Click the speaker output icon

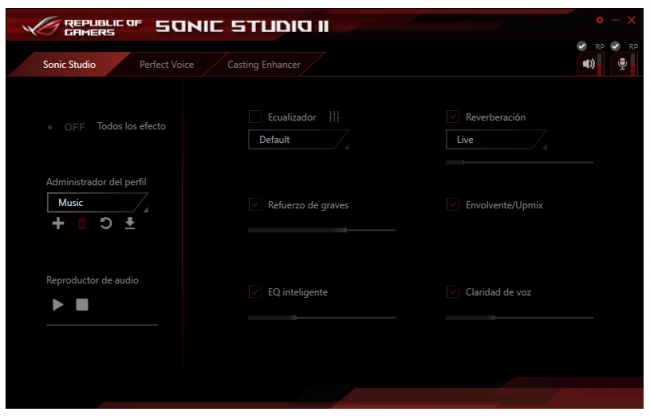click(x=588, y=64)
